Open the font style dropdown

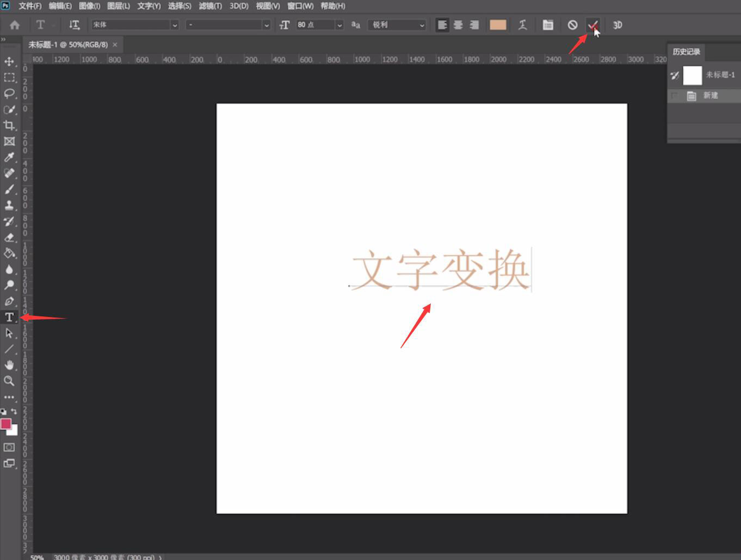pos(266,25)
